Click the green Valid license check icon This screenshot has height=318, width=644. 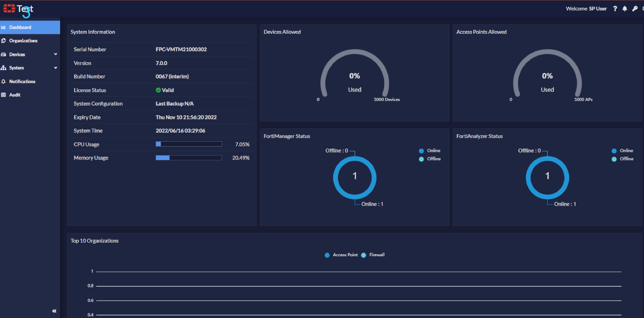point(158,90)
